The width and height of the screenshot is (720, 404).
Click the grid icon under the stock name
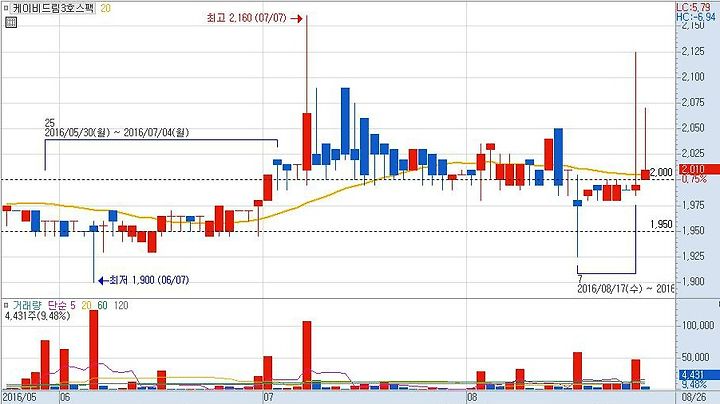[x=11, y=22]
